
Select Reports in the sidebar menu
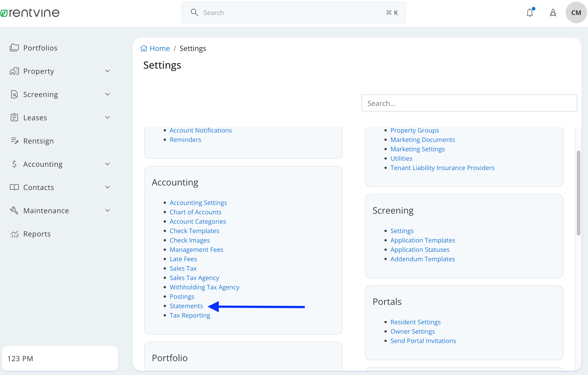(x=36, y=234)
